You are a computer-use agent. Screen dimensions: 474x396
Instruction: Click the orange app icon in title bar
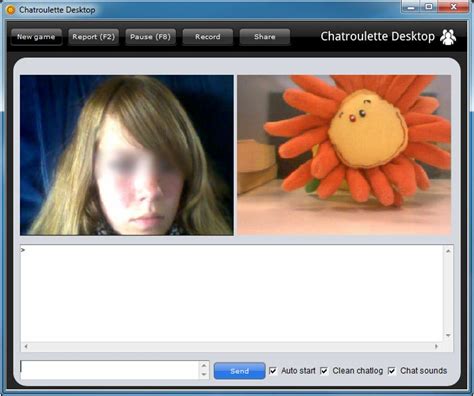pyautogui.click(x=11, y=10)
